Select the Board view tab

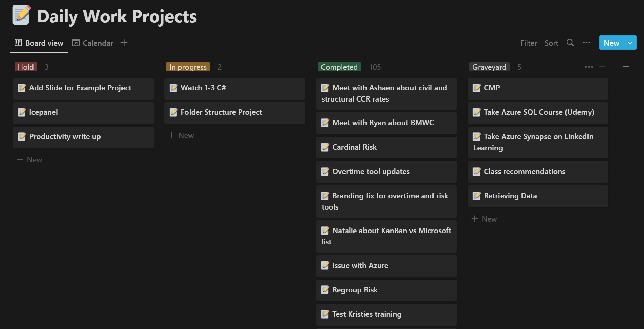point(39,43)
